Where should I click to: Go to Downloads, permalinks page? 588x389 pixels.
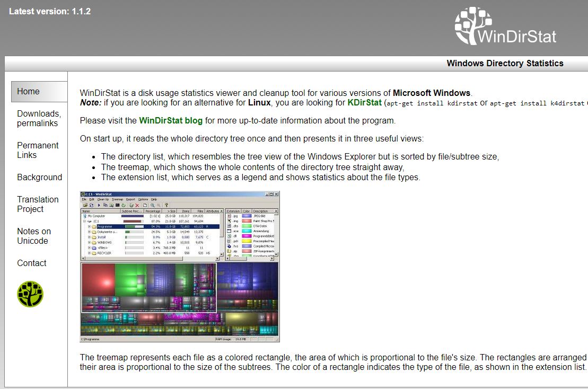point(39,118)
